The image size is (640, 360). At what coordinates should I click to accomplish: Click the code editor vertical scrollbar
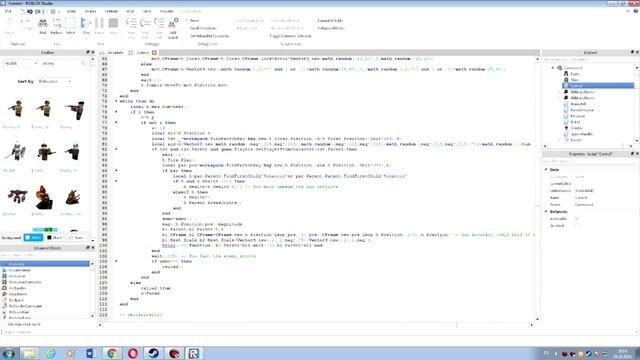pos(537,189)
